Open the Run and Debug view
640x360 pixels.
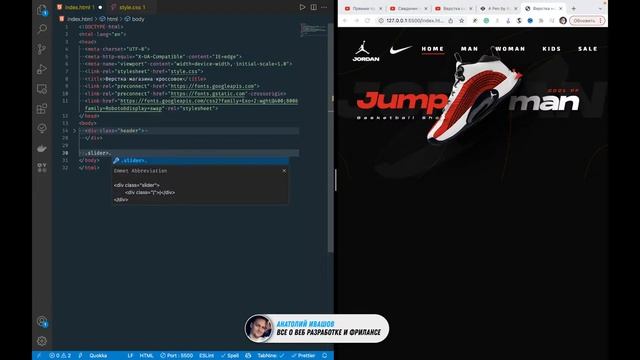click(42, 69)
